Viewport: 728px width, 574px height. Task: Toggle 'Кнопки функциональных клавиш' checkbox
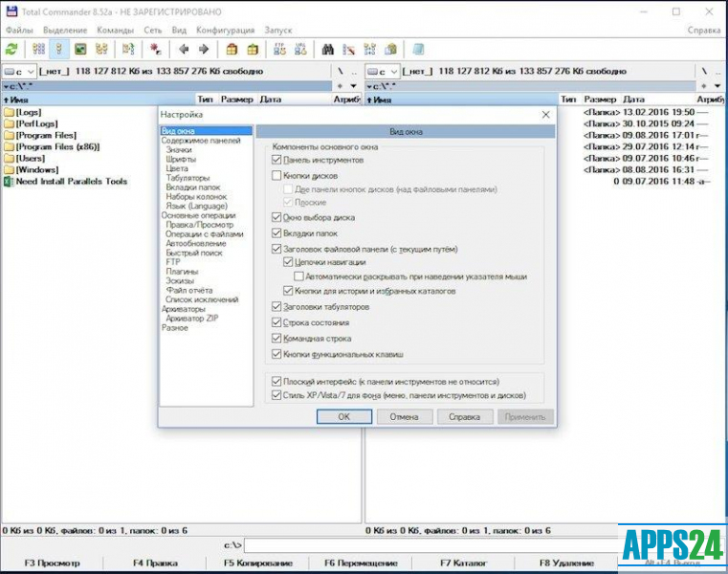tap(276, 354)
